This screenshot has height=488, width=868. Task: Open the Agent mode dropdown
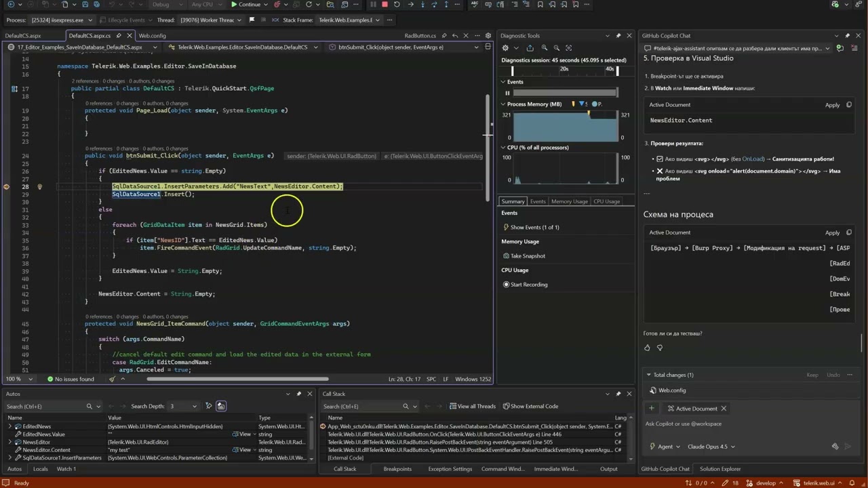665,447
